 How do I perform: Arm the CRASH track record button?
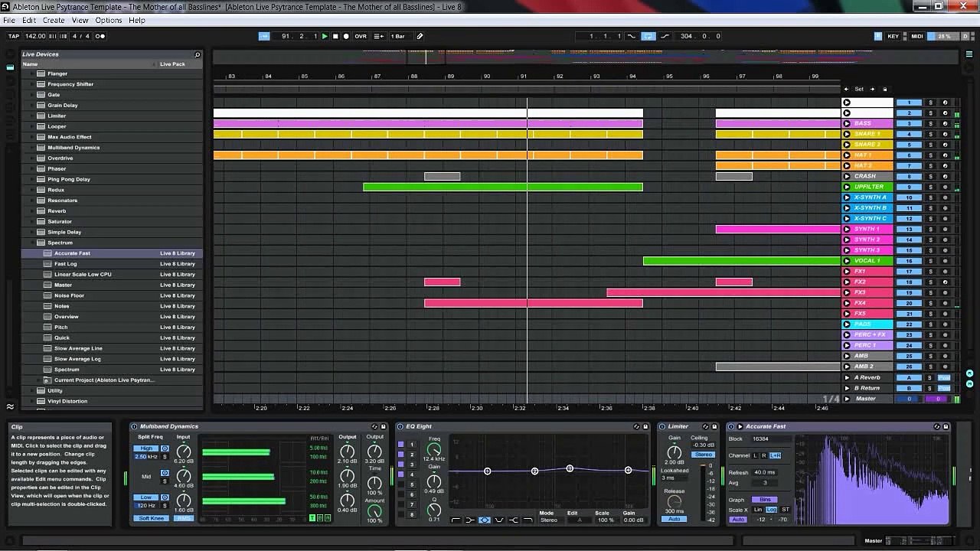pos(946,176)
